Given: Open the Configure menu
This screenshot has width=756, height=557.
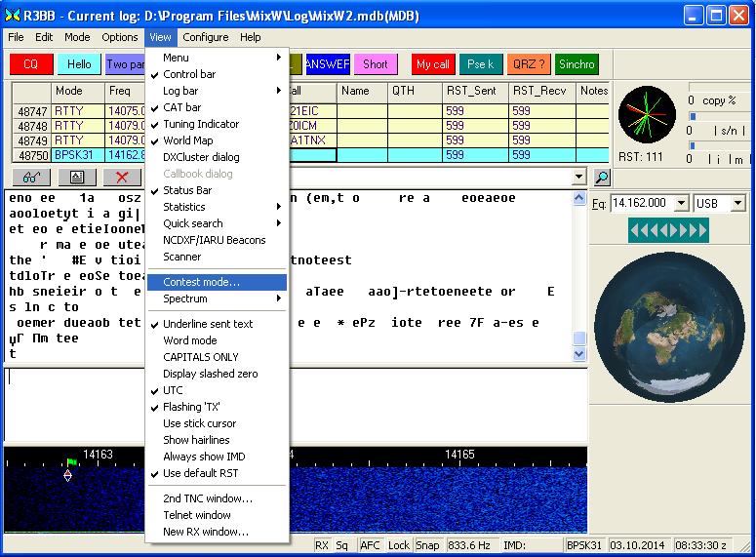Looking at the screenshot, I should pyautogui.click(x=205, y=37).
